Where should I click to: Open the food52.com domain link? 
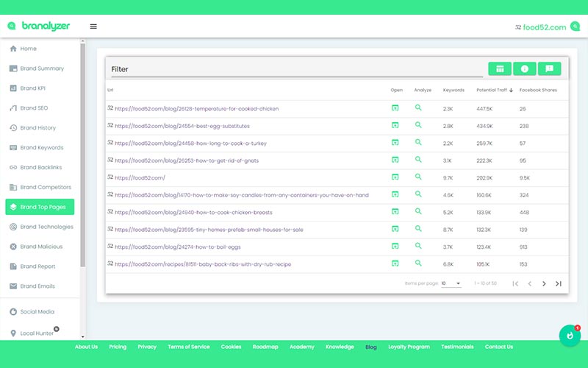(x=545, y=27)
